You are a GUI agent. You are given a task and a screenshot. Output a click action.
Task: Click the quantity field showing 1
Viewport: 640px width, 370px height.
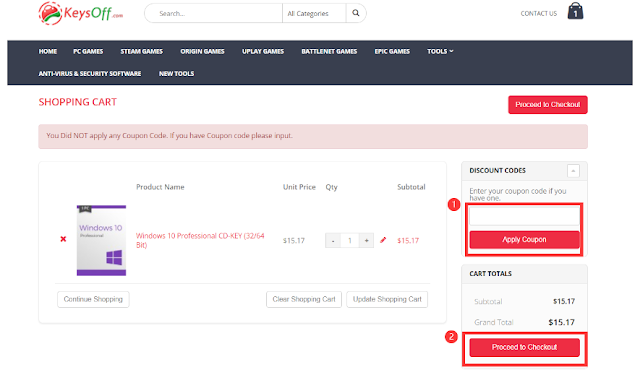tap(350, 241)
